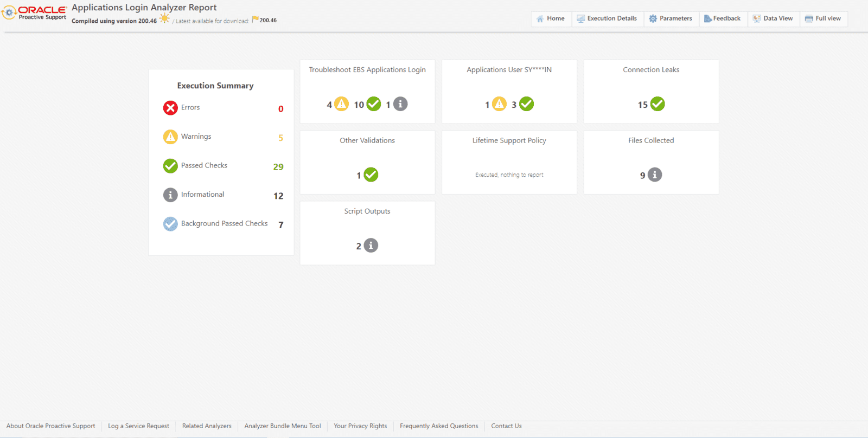
Task: Click the Applications Login Analyzer Report title
Action: 144,8
